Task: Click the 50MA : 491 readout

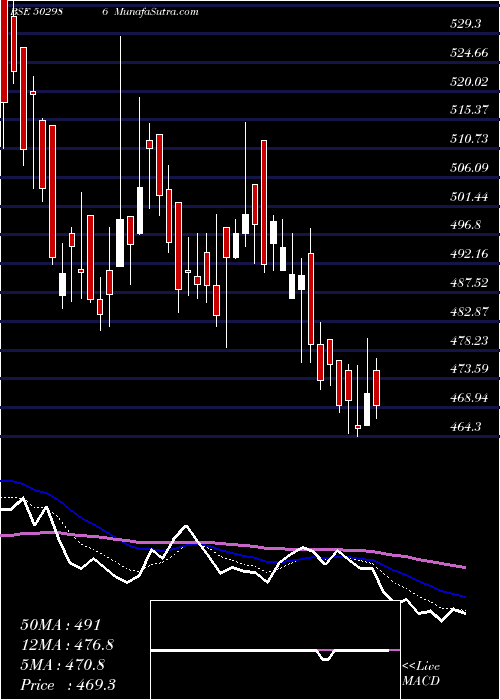Action: [61, 625]
